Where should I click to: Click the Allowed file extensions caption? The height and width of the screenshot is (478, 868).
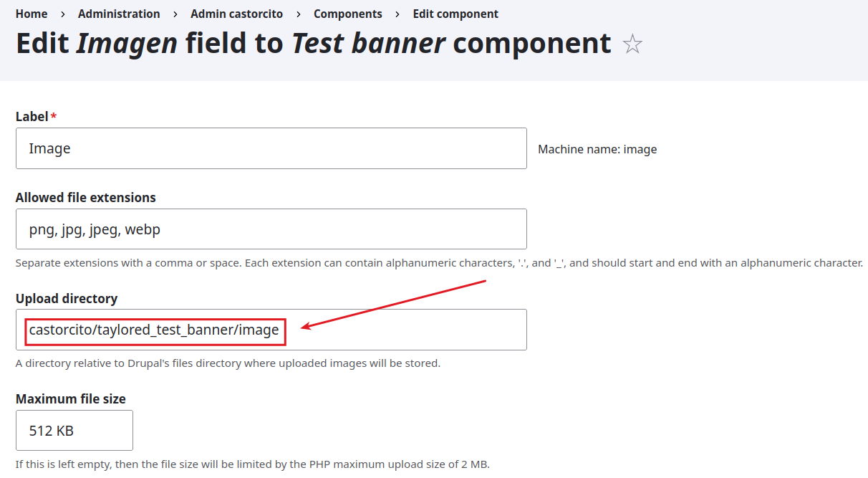point(86,197)
